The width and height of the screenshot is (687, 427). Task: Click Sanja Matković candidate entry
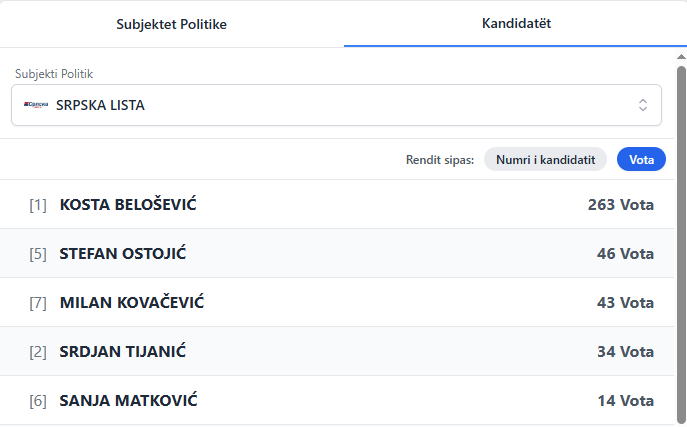[129, 401]
